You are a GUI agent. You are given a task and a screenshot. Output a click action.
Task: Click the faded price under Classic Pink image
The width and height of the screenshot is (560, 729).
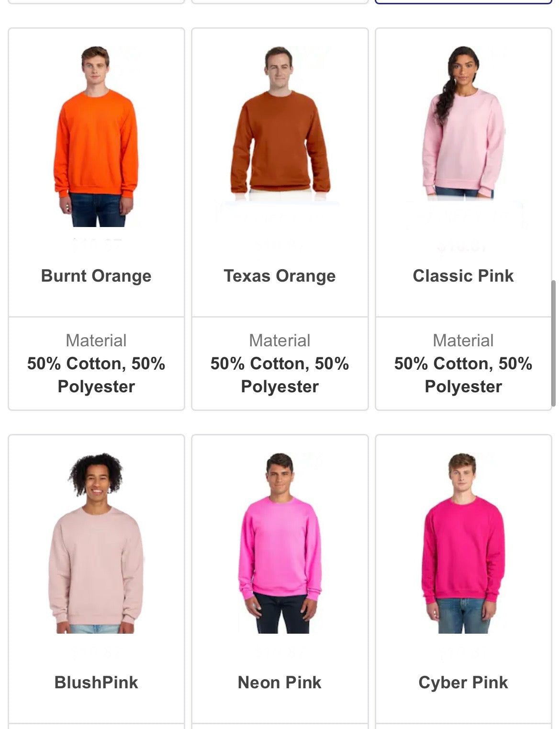[463, 248]
